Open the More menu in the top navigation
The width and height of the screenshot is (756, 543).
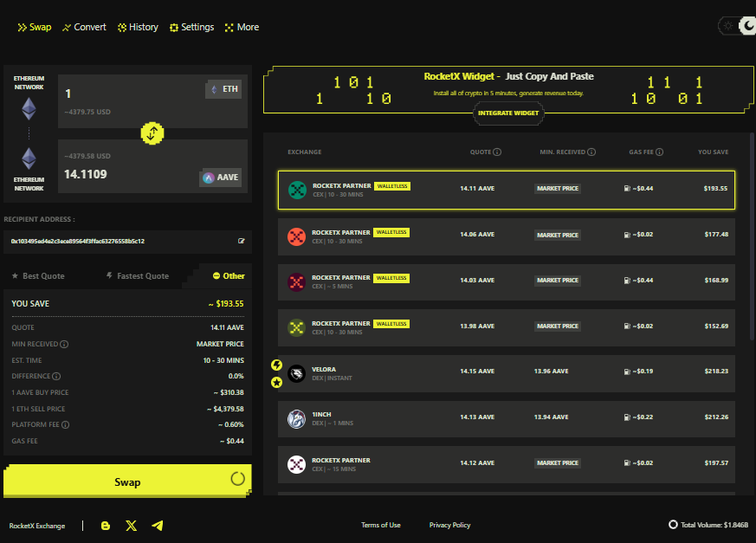[x=242, y=28]
